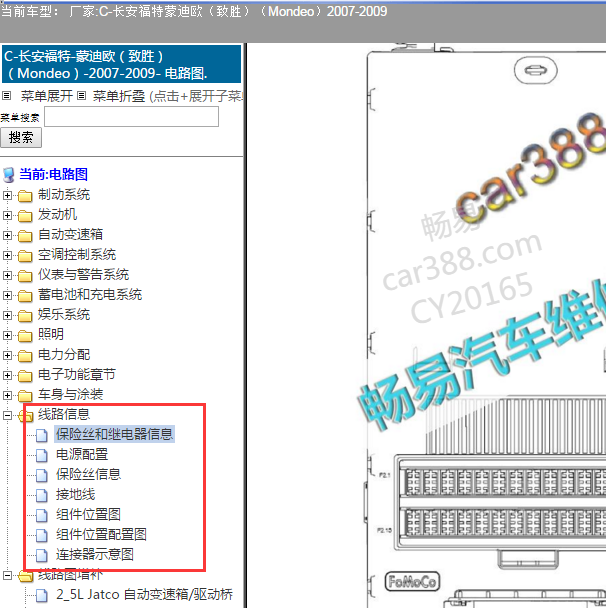This screenshot has height=608, width=606.
Task: Select the 车身与涂装 label
Action: click(x=70, y=394)
